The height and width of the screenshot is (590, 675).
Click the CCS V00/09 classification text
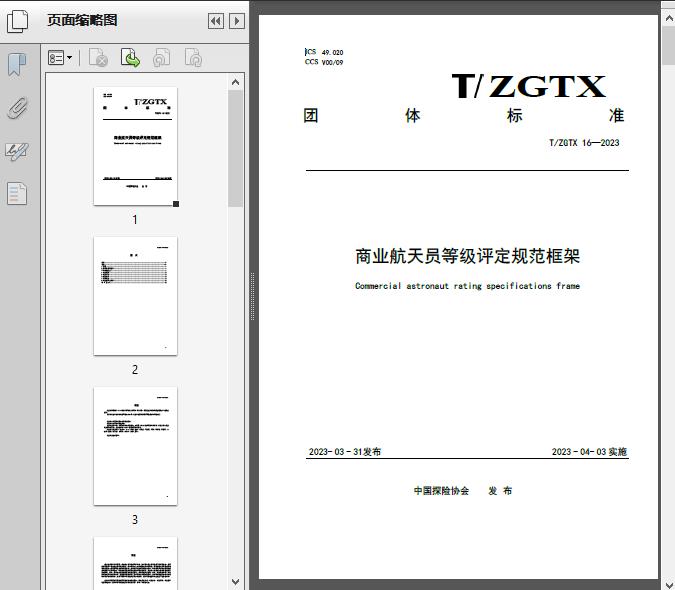pos(324,62)
